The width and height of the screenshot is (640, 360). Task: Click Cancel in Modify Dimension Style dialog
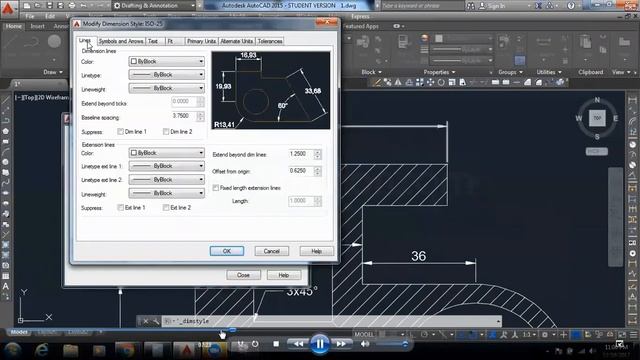pyautogui.click(x=271, y=251)
